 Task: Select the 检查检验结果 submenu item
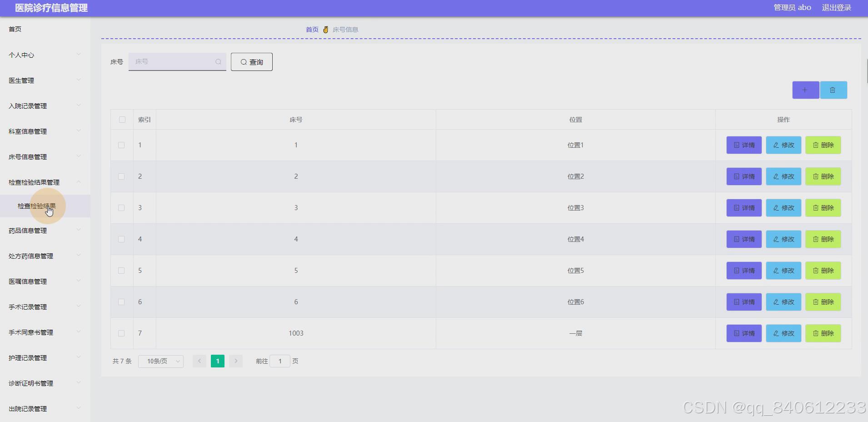(45, 206)
